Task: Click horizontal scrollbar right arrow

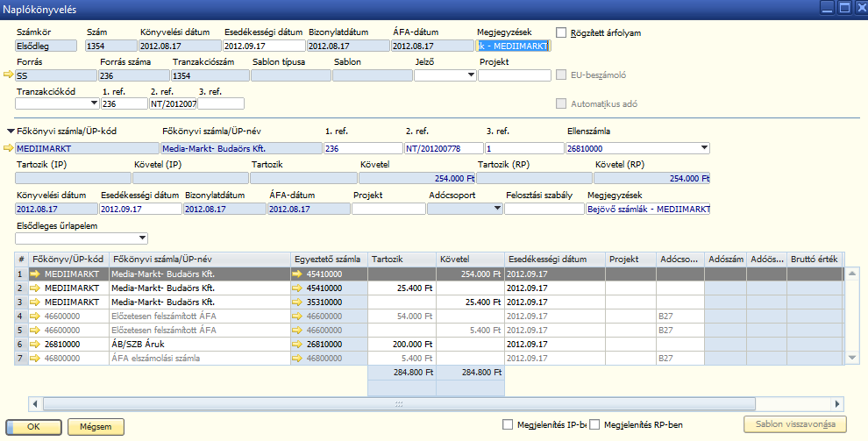Action: click(837, 404)
